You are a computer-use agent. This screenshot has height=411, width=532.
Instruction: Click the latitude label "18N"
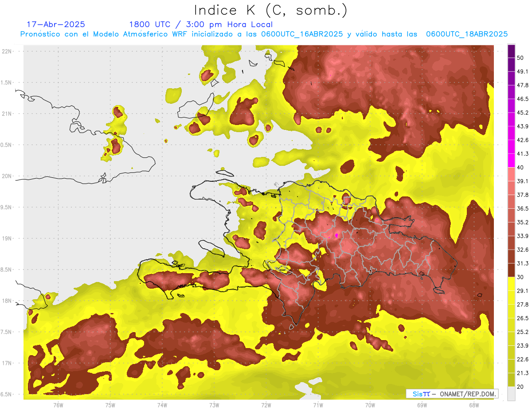click(8, 301)
